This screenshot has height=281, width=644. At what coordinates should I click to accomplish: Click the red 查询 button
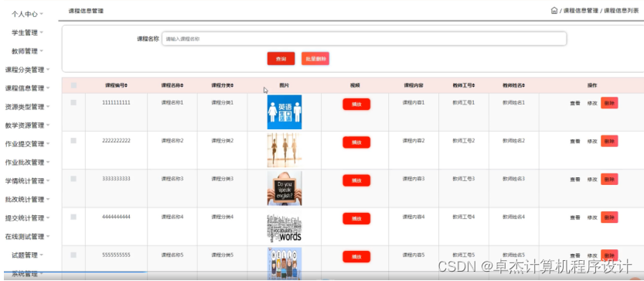(x=281, y=59)
